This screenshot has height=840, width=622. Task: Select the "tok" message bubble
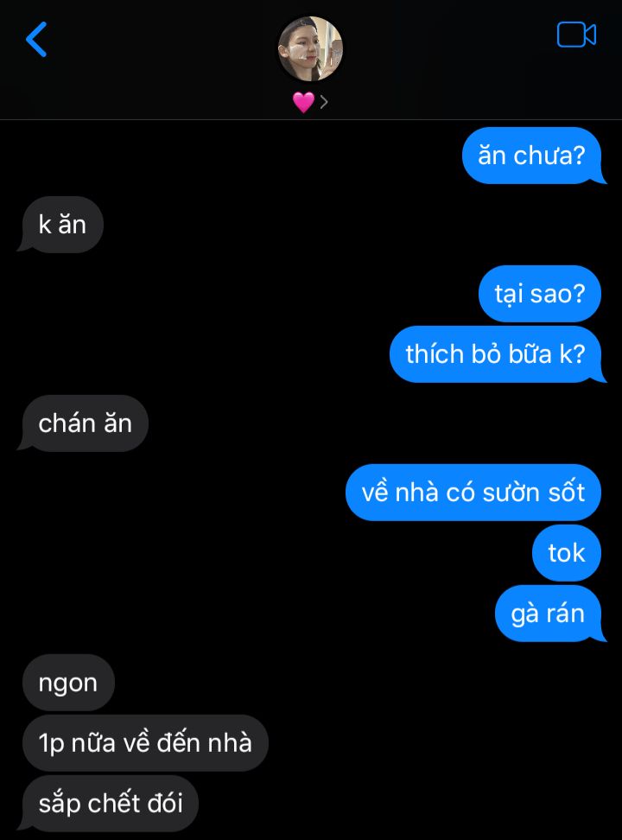coord(567,553)
